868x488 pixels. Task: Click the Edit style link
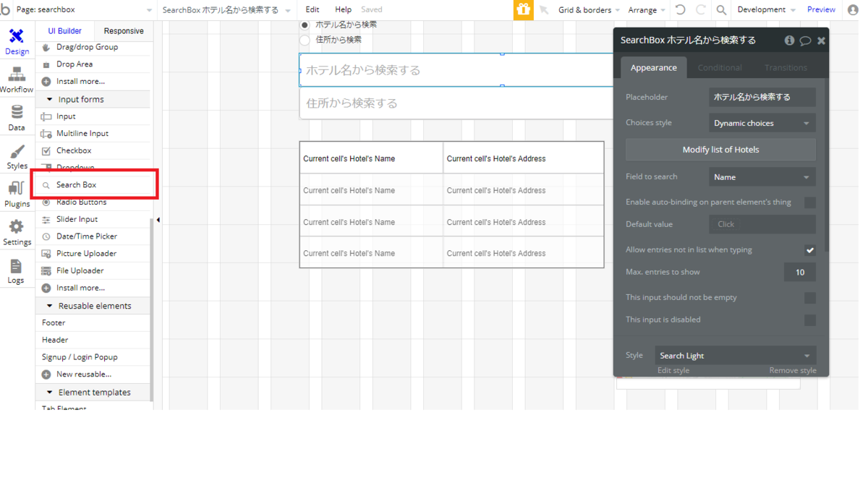[x=673, y=371]
